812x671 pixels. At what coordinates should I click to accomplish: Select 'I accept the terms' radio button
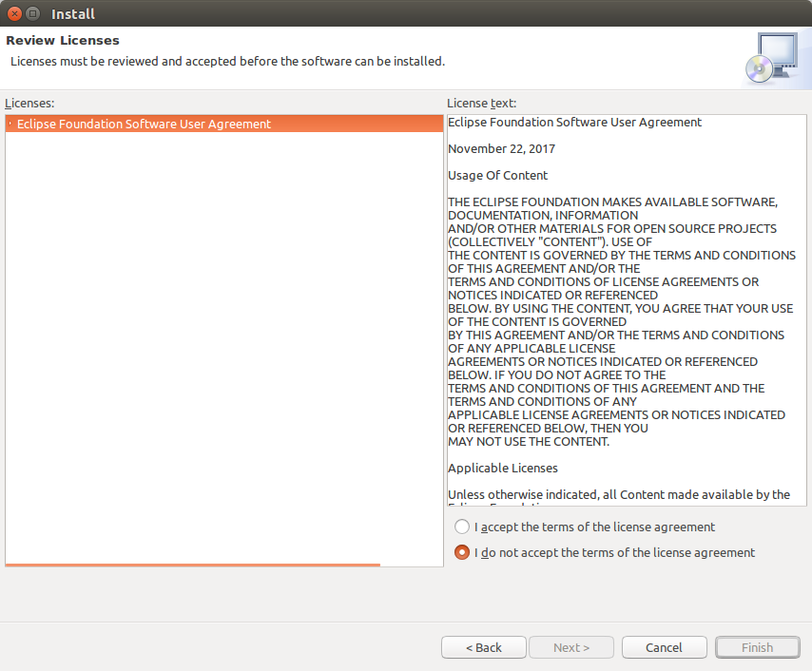tap(461, 527)
